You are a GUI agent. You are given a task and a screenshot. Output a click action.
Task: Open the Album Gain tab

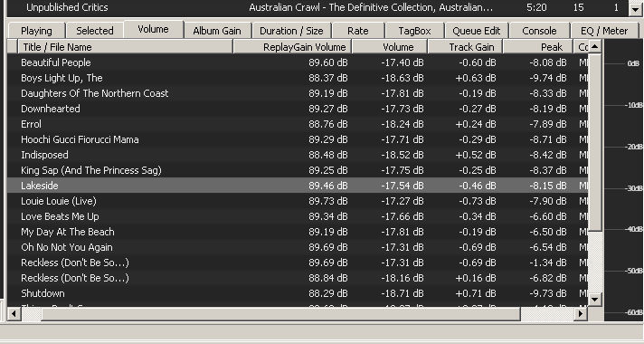click(x=217, y=31)
